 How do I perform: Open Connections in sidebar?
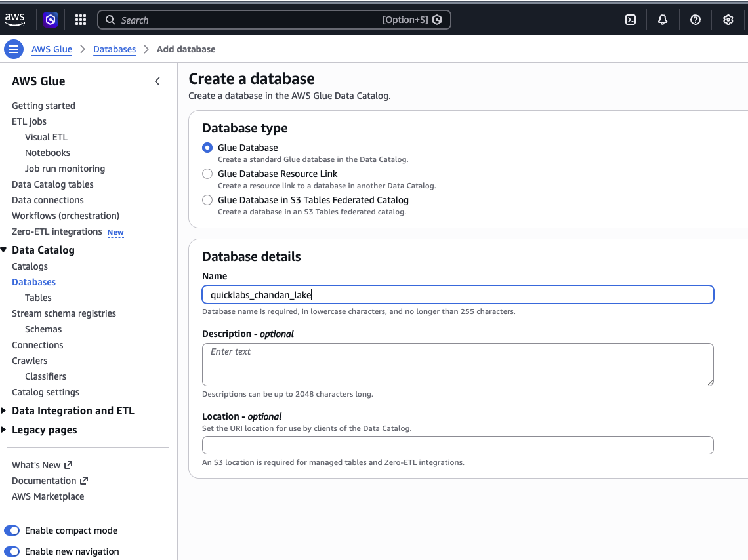pyautogui.click(x=37, y=344)
